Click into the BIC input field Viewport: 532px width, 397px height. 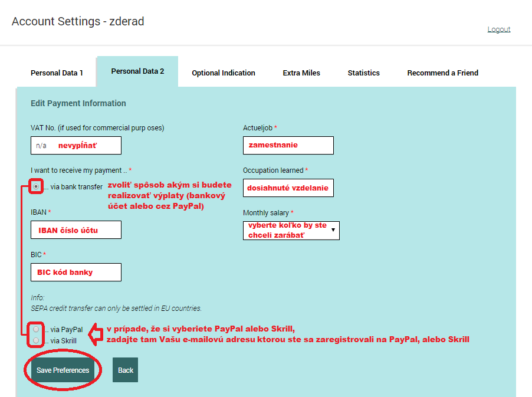coord(76,272)
